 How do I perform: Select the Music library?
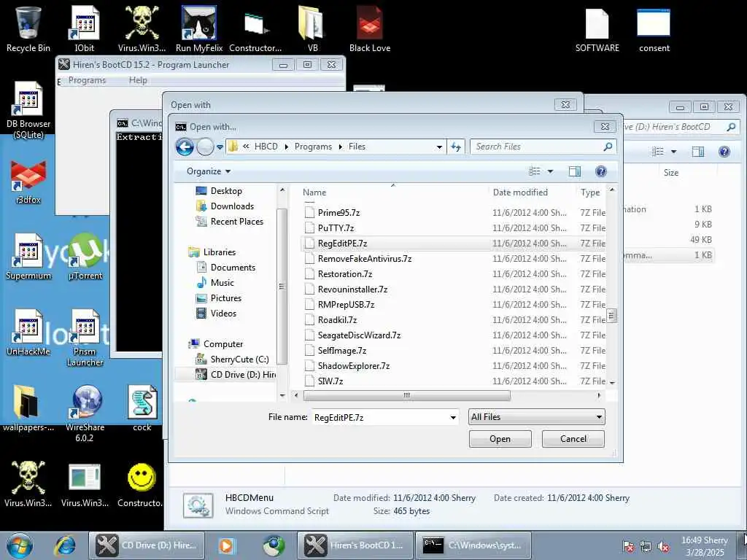coord(222,283)
